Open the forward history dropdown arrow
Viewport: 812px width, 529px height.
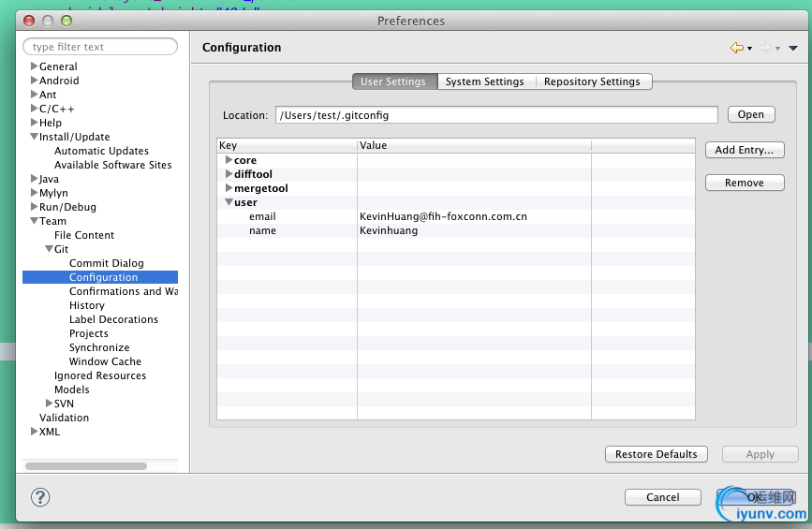pyautogui.click(x=777, y=49)
